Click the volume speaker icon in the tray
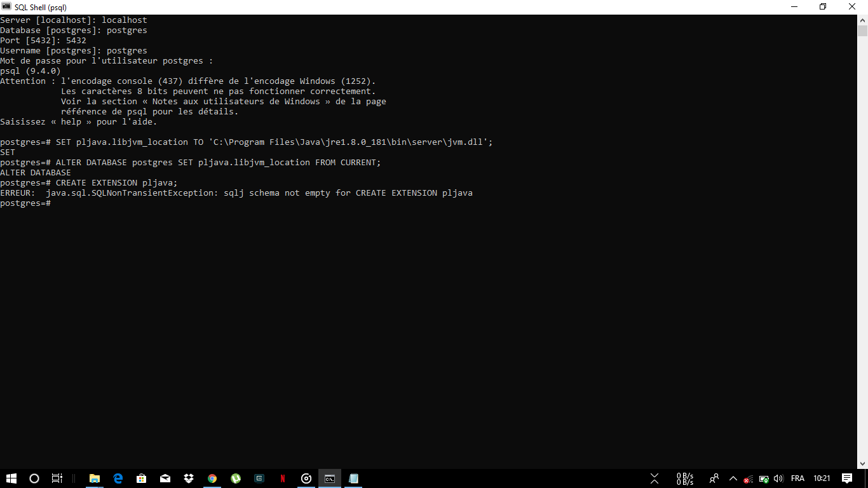 pos(778,478)
